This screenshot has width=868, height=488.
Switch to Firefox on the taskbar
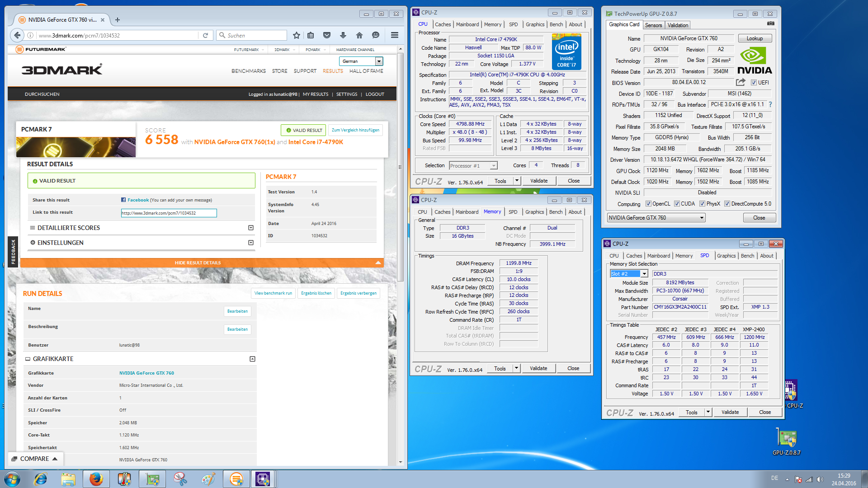coord(96,479)
